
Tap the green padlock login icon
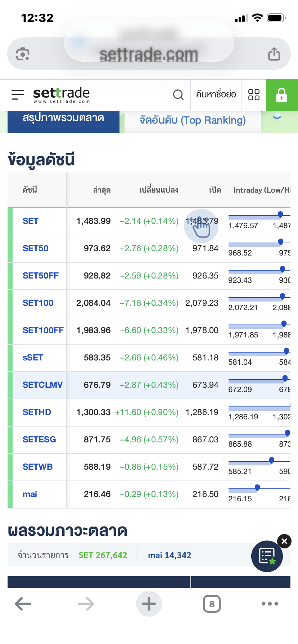pos(281,95)
